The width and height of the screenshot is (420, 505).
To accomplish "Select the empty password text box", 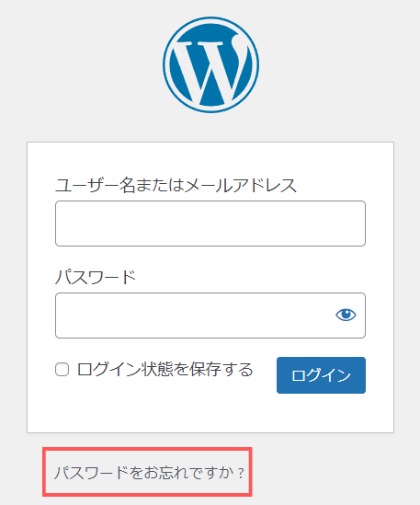I will pyautogui.click(x=194, y=316).
